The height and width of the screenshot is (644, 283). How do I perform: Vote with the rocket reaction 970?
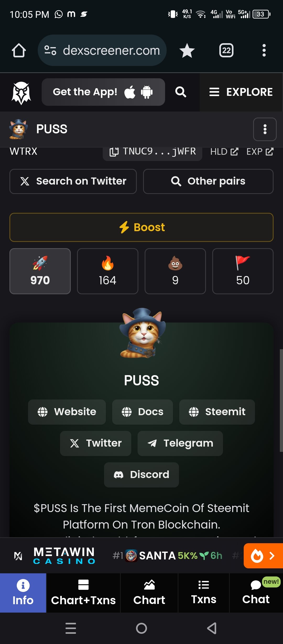tap(40, 271)
